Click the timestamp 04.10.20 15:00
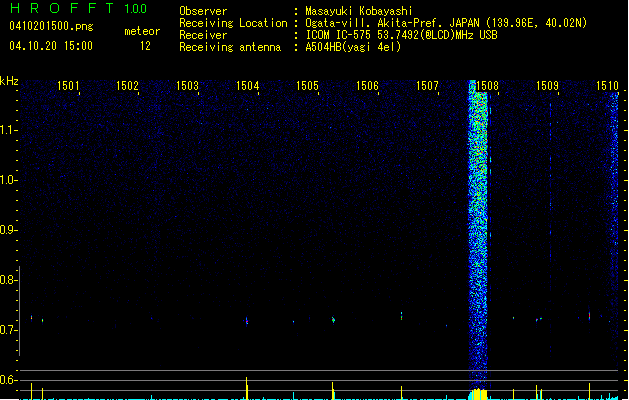 (51, 46)
